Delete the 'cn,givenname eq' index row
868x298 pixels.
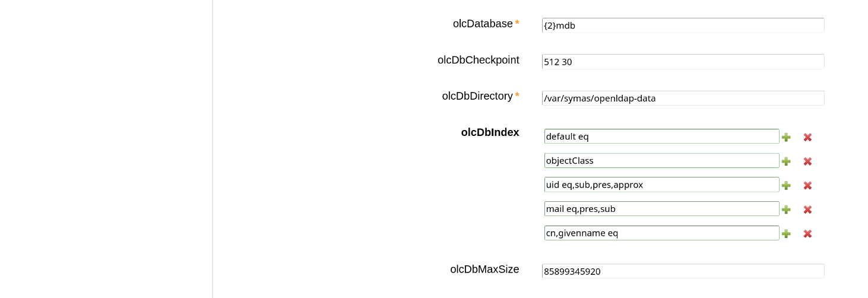pos(807,234)
